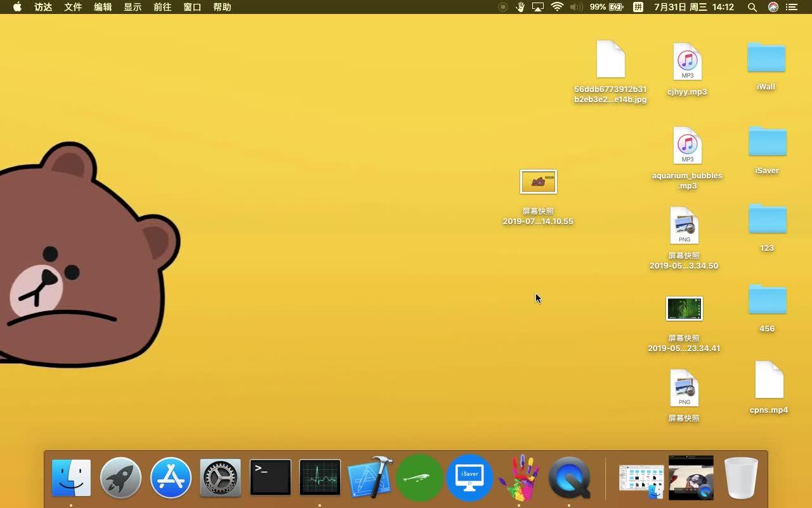Open Activity Monitor in Dock

pos(320,478)
